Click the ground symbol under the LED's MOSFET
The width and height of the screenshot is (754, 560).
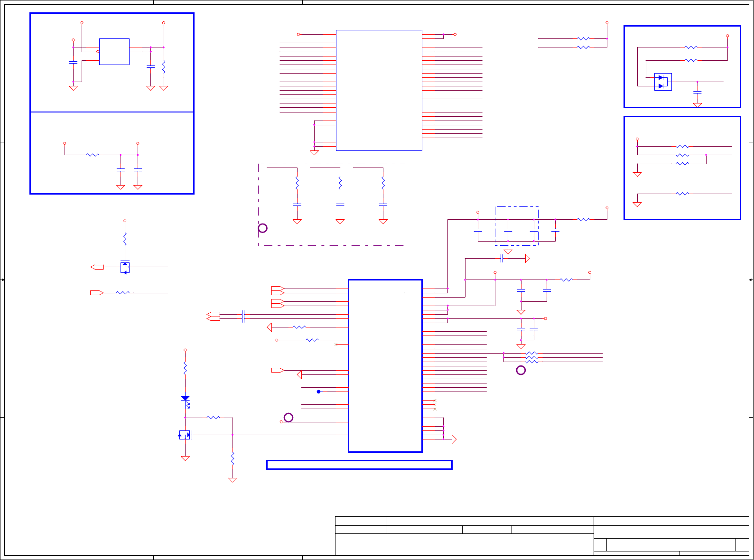(x=185, y=458)
